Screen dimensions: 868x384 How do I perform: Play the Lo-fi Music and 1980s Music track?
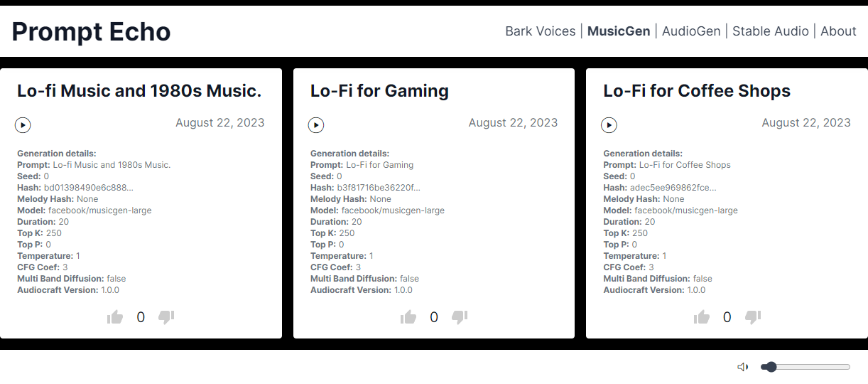23,125
